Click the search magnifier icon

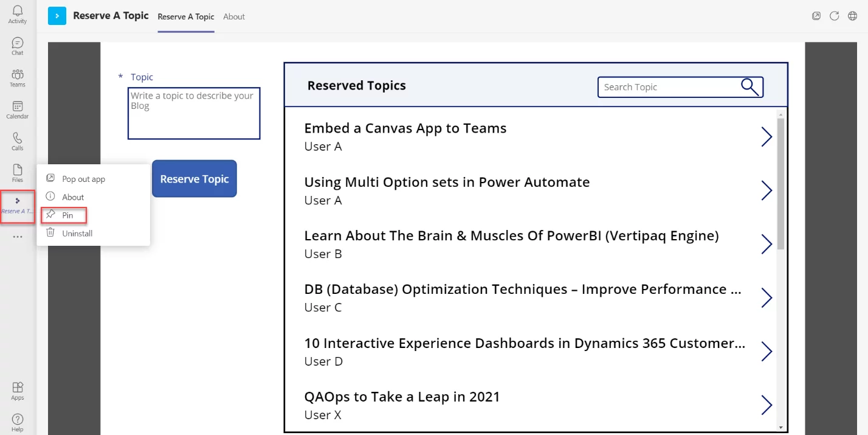(750, 87)
